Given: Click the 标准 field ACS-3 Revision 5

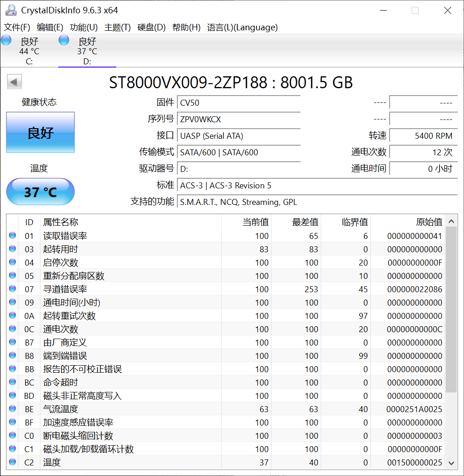Looking at the screenshot, I should pyautogui.click(x=317, y=185).
